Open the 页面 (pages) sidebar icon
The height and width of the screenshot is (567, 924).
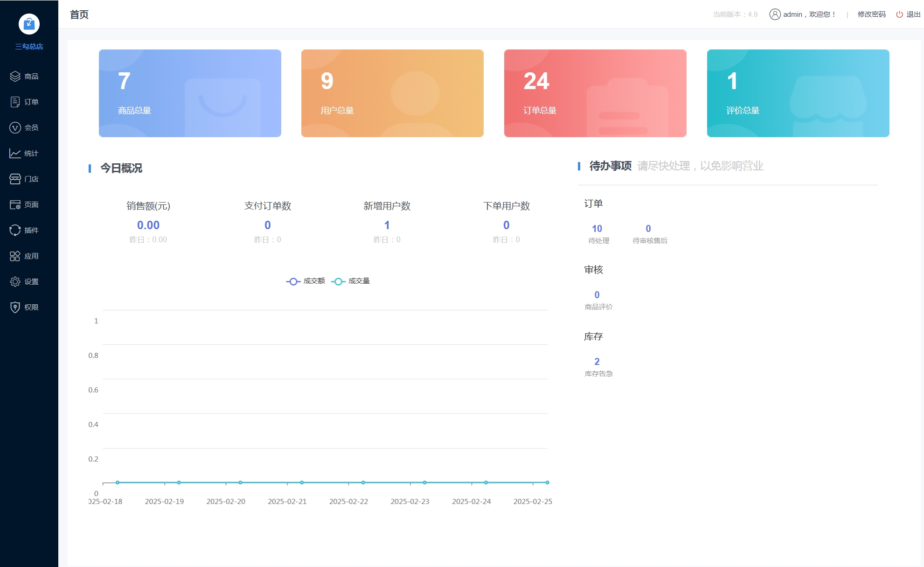[x=14, y=204]
